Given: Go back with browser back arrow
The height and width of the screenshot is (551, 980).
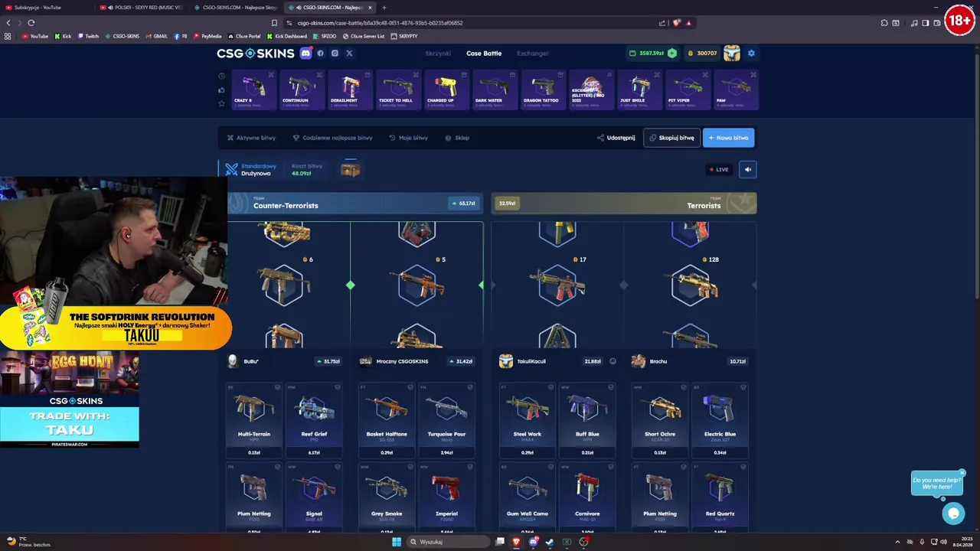Looking at the screenshot, I should [x=8, y=23].
